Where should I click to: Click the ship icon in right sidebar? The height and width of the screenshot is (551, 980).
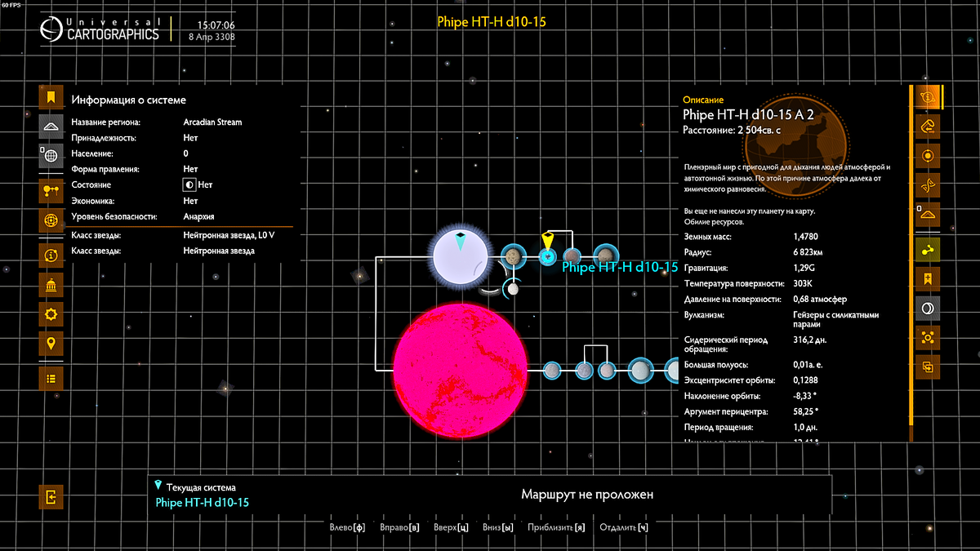click(928, 214)
